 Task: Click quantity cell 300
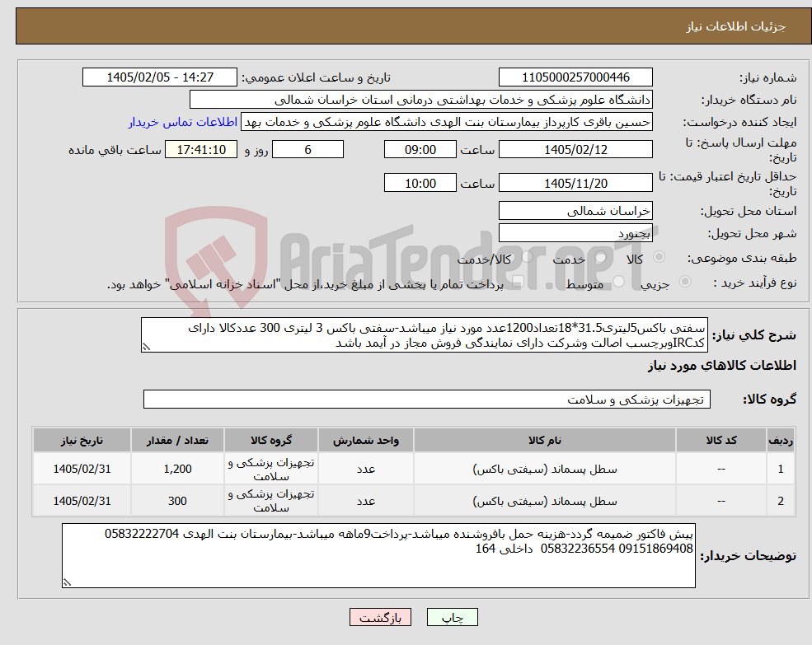click(x=177, y=501)
